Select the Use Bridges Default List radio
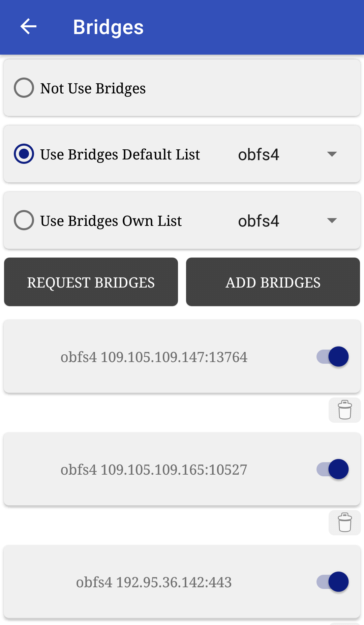The width and height of the screenshot is (364, 625). [24, 154]
